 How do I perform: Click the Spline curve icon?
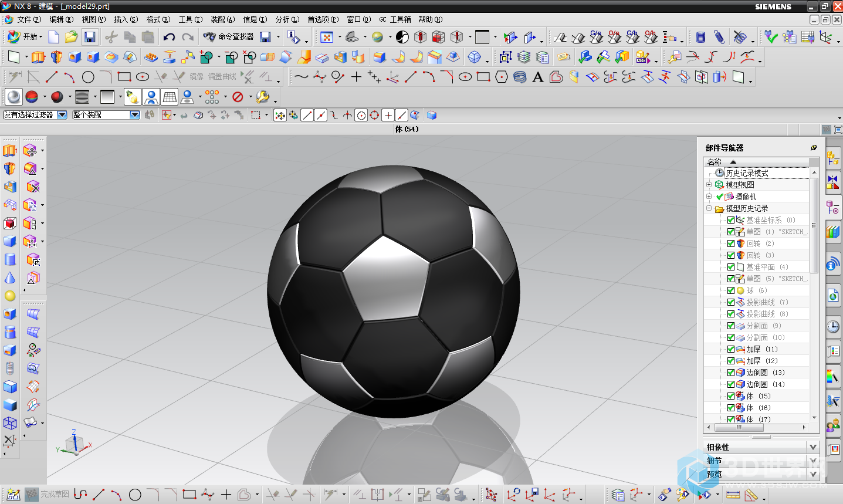[x=301, y=77]
